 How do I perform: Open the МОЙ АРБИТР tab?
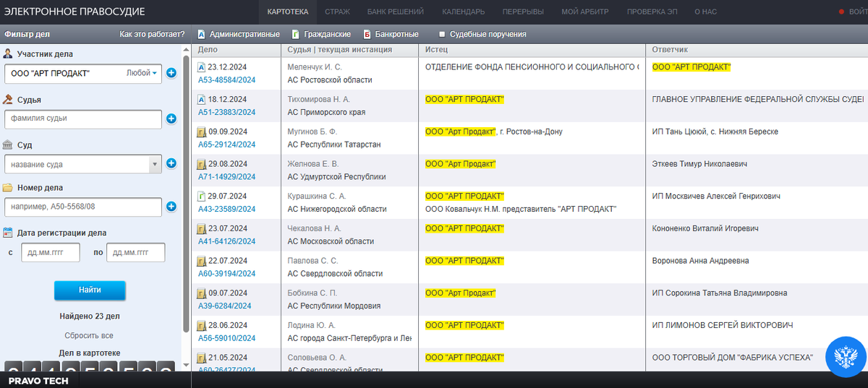[x=585, y=12]
